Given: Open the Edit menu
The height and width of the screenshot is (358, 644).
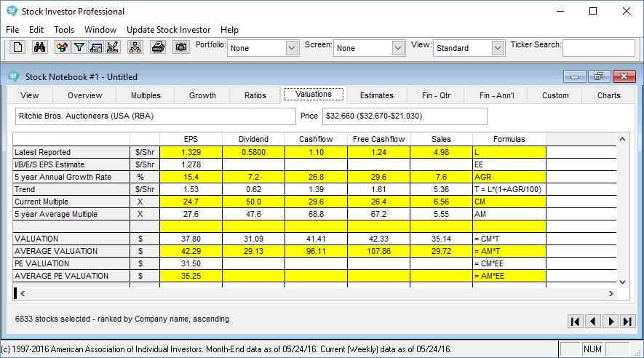Looking at the screenshot, I should pyautogui.click(x=36, y=30).
